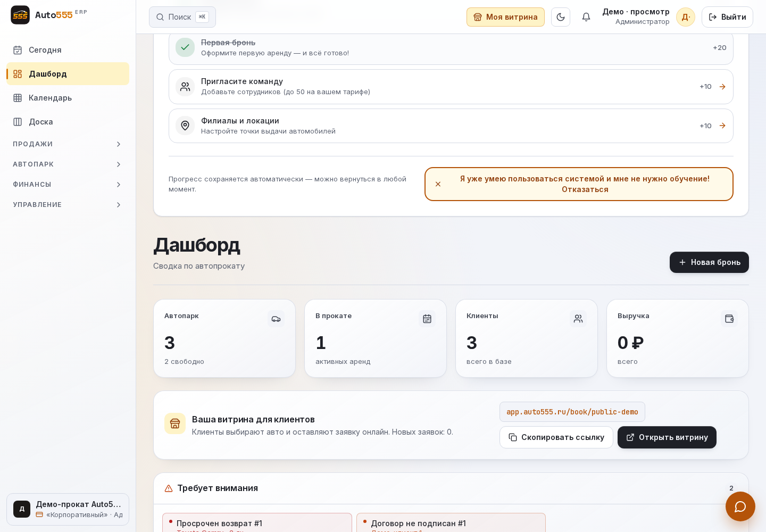Open notifications via the bell icon
Image resolution: width=766 pixels, height=532 pixels.
point(586,17)
